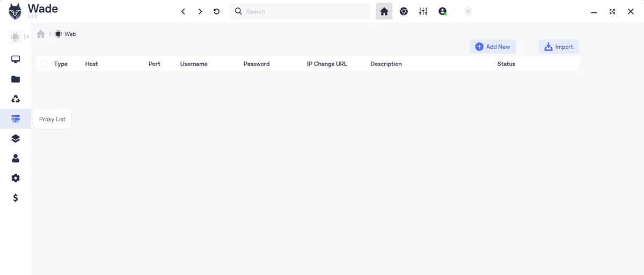The width and height of the screenshot is (644, 275).
Task: Click the search field
Action: coord(300,11)
